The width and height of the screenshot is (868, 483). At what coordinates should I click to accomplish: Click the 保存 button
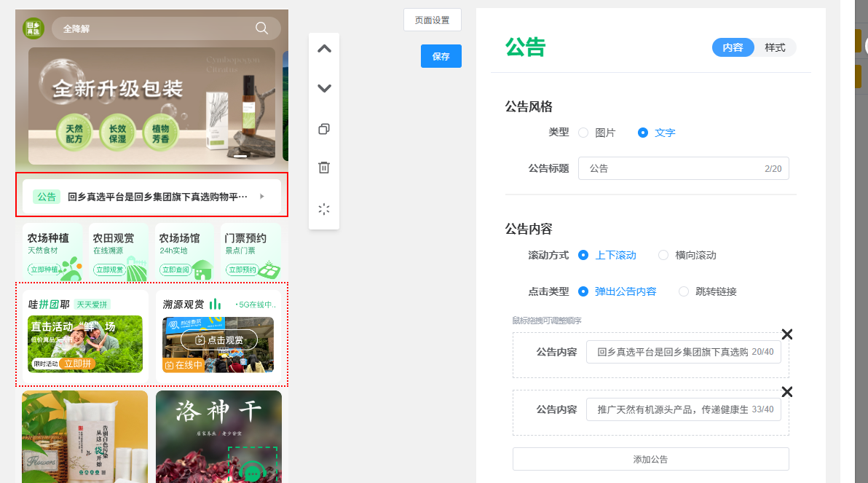pos(441,56)
